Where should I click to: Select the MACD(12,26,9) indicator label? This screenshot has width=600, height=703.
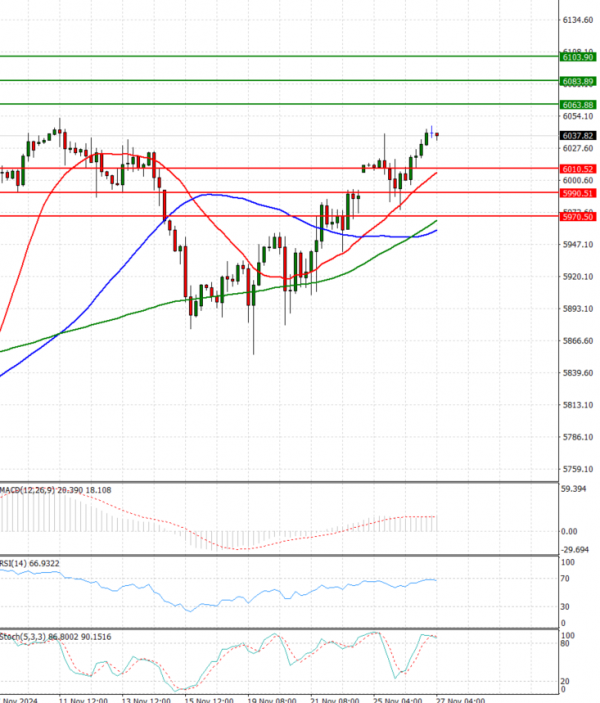pyautogui.click(x=56, y=490)
